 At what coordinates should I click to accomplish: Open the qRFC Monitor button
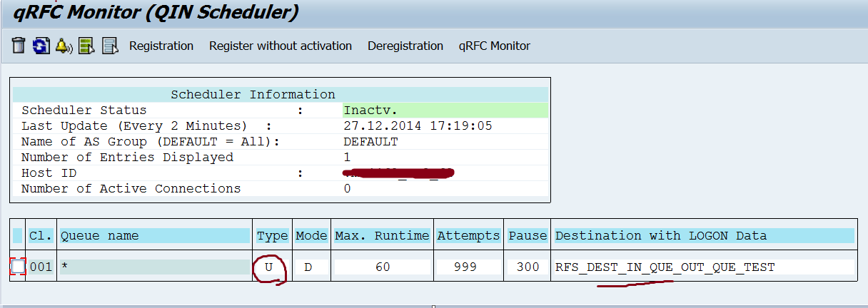coord(495,46)
